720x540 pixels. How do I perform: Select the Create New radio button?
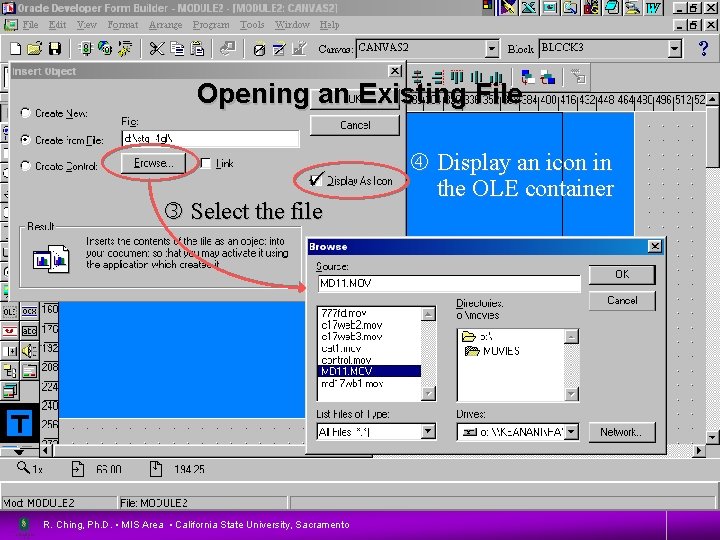coord(26,113)
